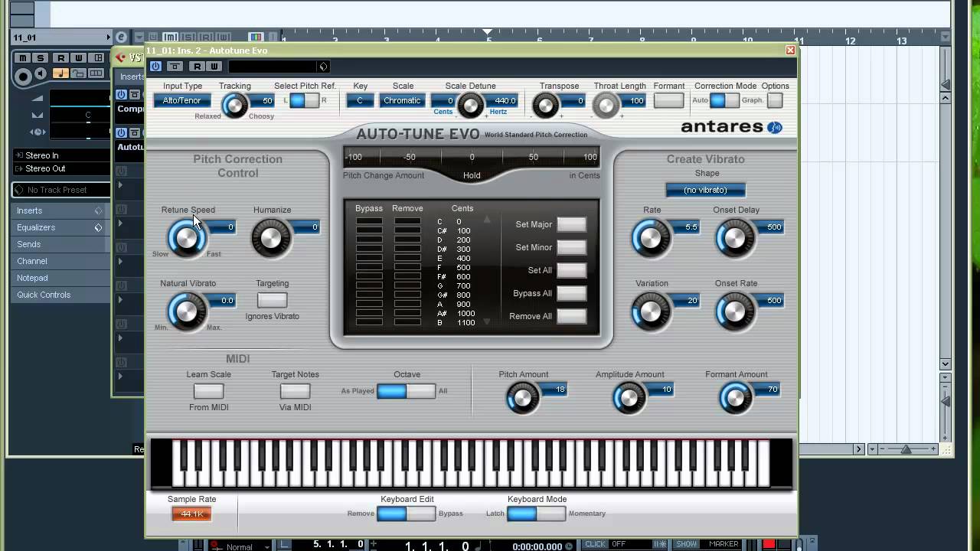Click the track Solo (S) button
The width and height of the screenshot is (980, 551).
pos(42,58)
